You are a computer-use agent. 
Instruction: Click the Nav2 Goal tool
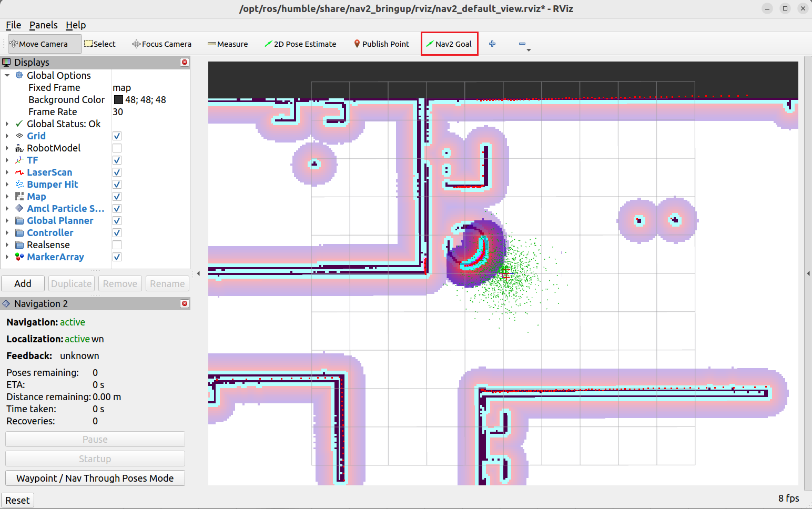[x=449, y=44]
